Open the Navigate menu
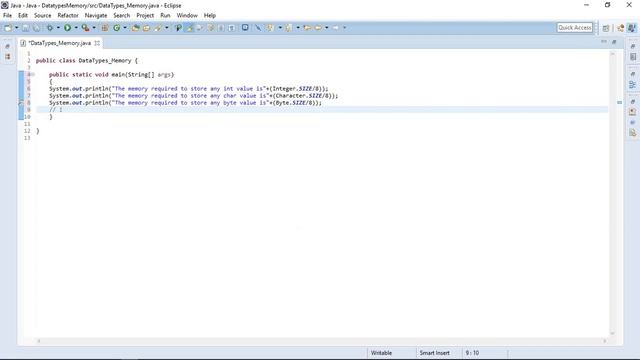The width and height of the screenshot is (640, 360). pyautogui.click(x=96, y=16)
